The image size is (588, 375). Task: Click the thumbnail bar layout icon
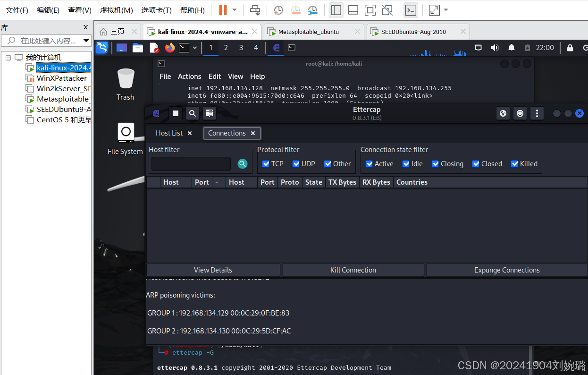(x=353, y=10)
